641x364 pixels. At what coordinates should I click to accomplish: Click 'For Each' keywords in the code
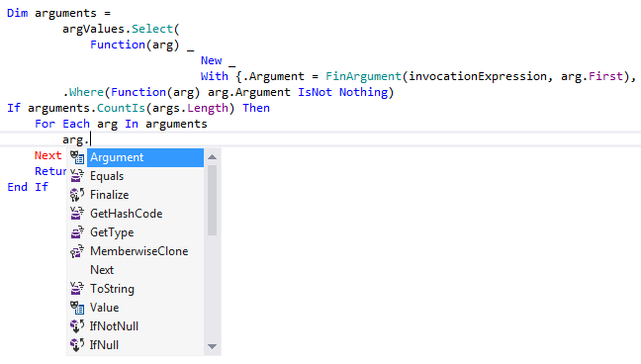[62, 124]
